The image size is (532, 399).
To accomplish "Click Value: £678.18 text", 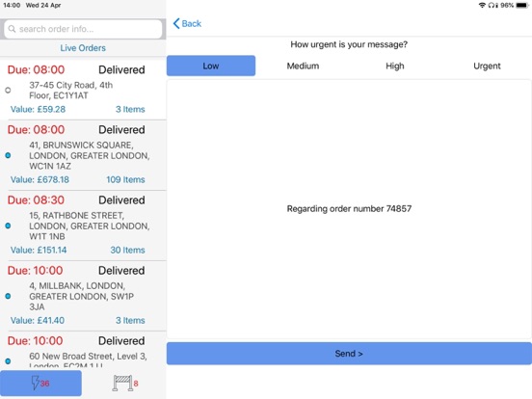I will pyautogui.click(x=40, y=179).
